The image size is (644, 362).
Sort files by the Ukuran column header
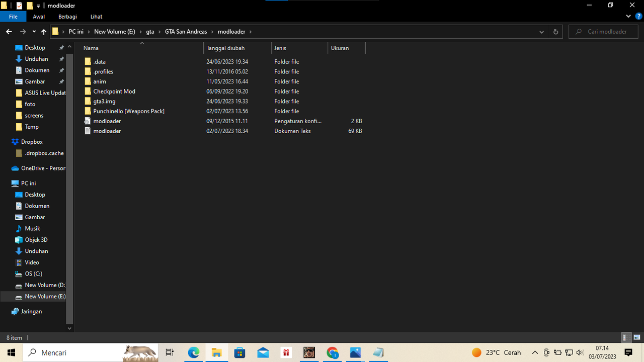click(x=347, y=48)
